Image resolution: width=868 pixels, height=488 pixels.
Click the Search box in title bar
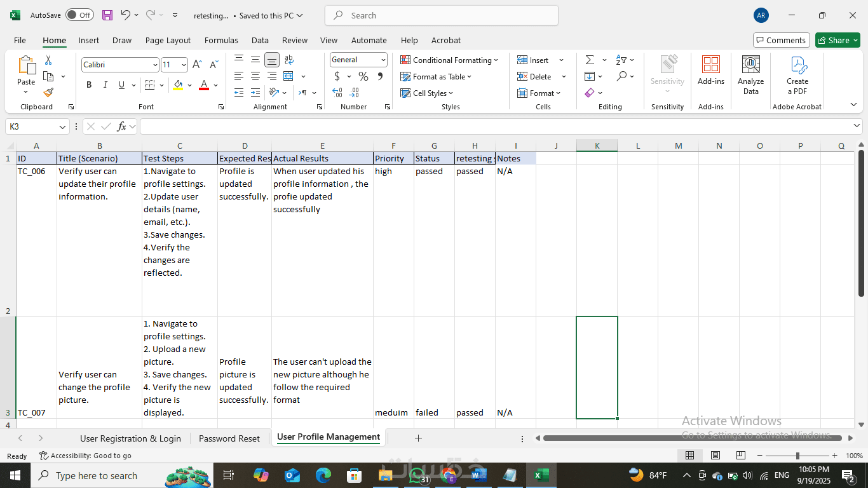pos(442,15)
